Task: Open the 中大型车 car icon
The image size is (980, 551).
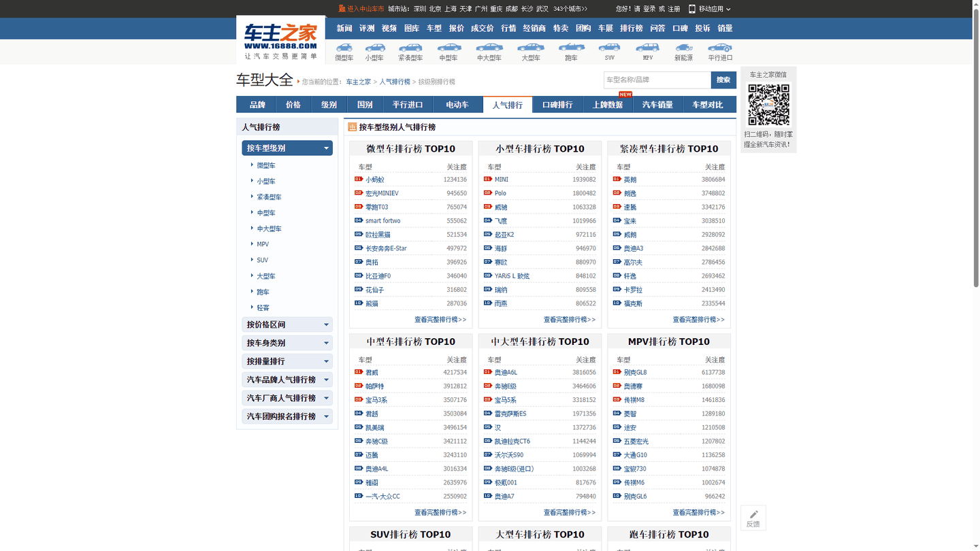Action: [489, 48]
